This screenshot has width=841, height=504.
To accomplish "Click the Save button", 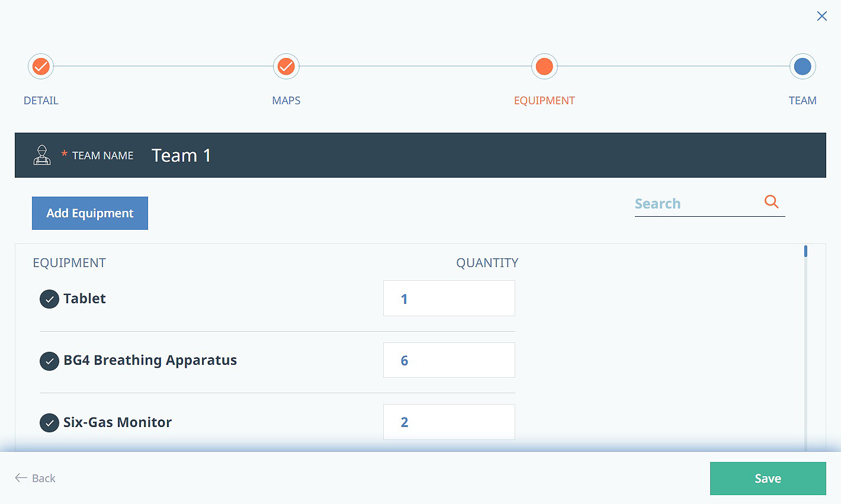I will click(768, 479).
